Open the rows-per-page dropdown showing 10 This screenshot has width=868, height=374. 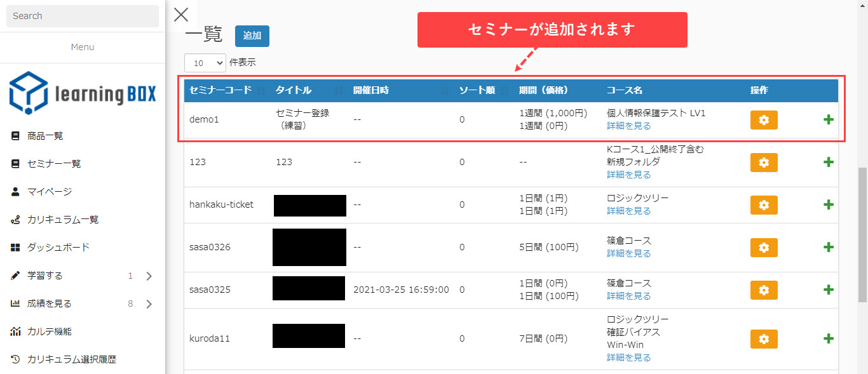(x=205, y=63)
